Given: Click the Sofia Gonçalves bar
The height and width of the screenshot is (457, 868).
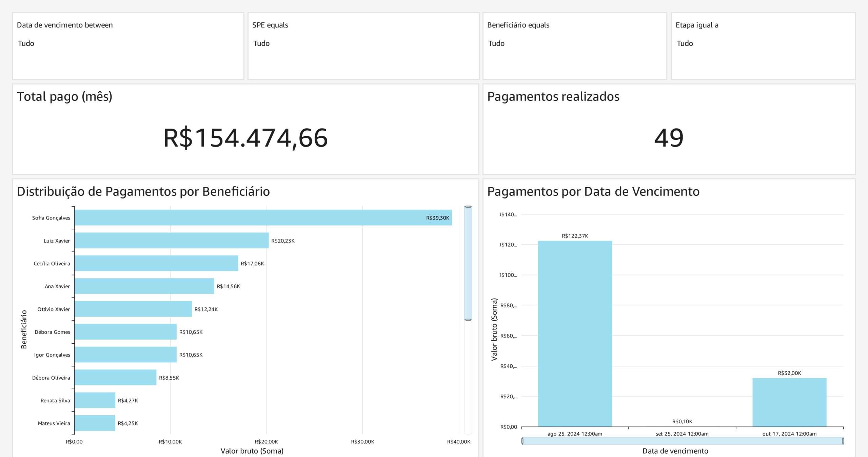Looking at the screenshot, I should click(x=263, y=217).
